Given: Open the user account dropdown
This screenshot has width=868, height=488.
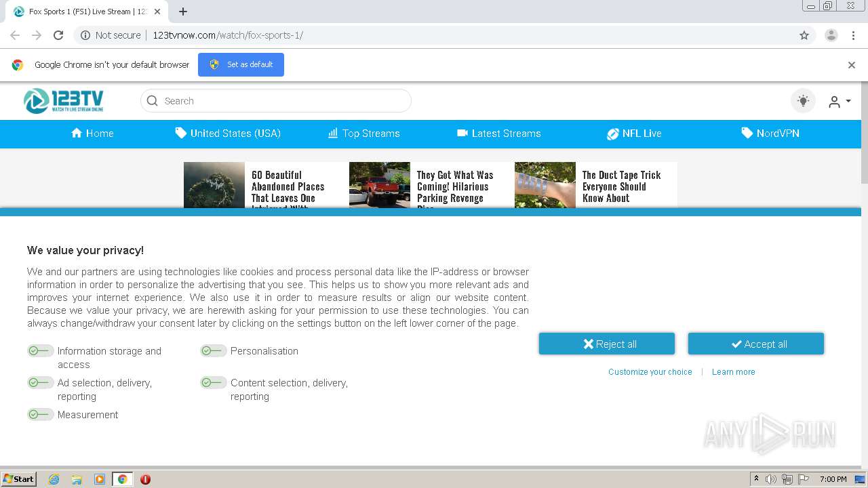Looking at the screenshot, I should click(839, 102).
